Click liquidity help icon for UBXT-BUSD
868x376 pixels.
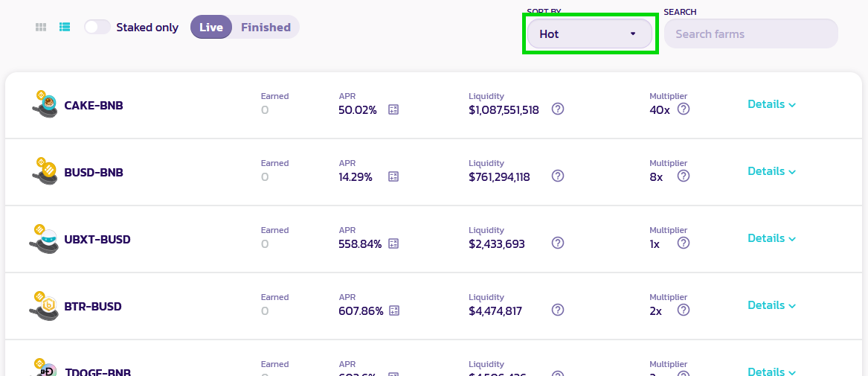click(x=558, y=243)
